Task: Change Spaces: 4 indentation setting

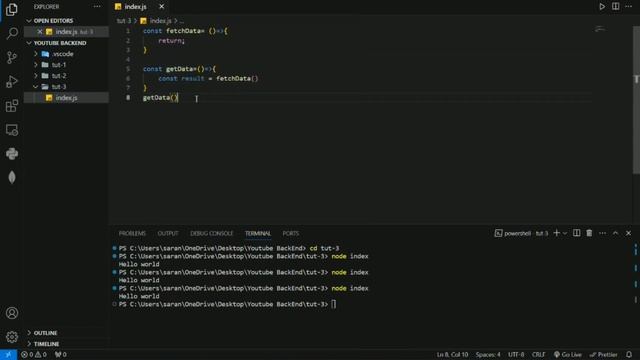Action: pyautogui.click(x=488, y=355)
